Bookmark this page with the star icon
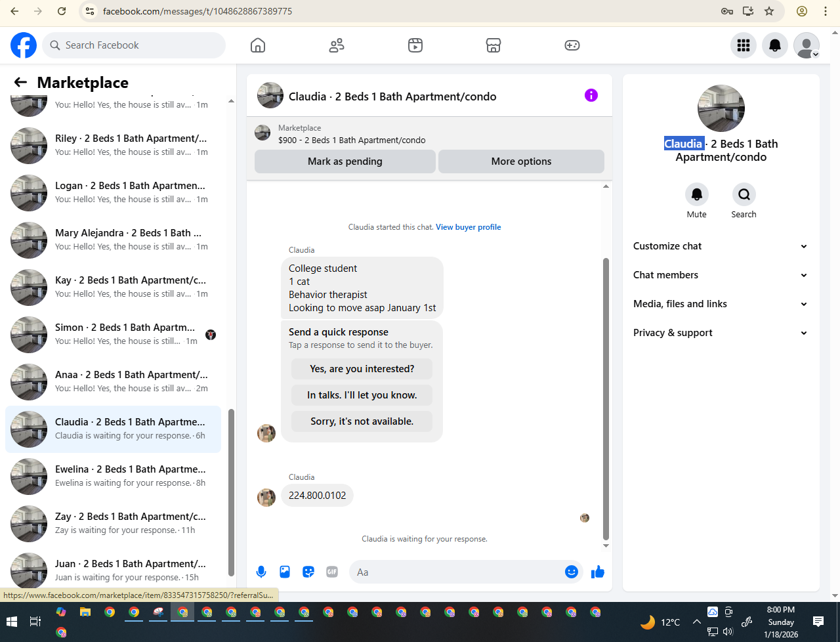This screenshot has height=642, width=840. point(769,11)
